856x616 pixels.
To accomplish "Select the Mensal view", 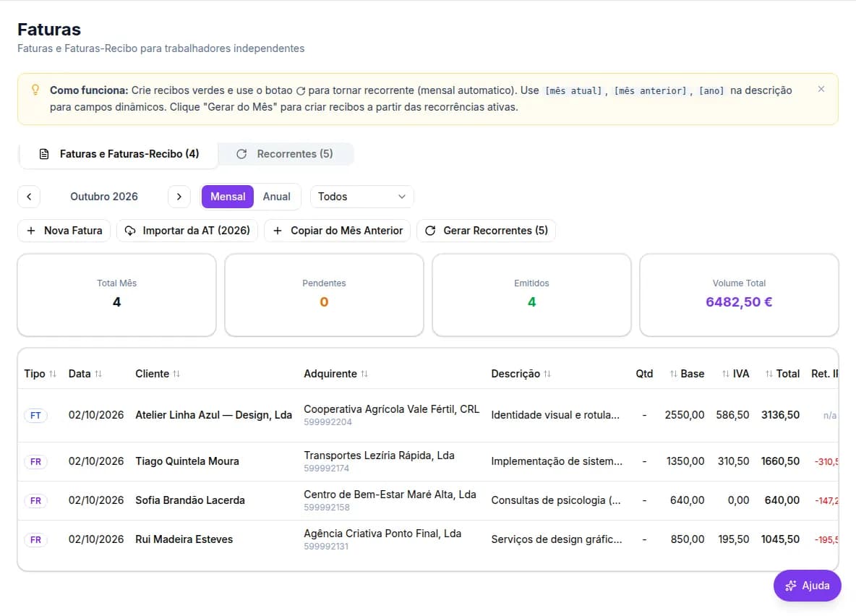I will click(x=228, y=197).
